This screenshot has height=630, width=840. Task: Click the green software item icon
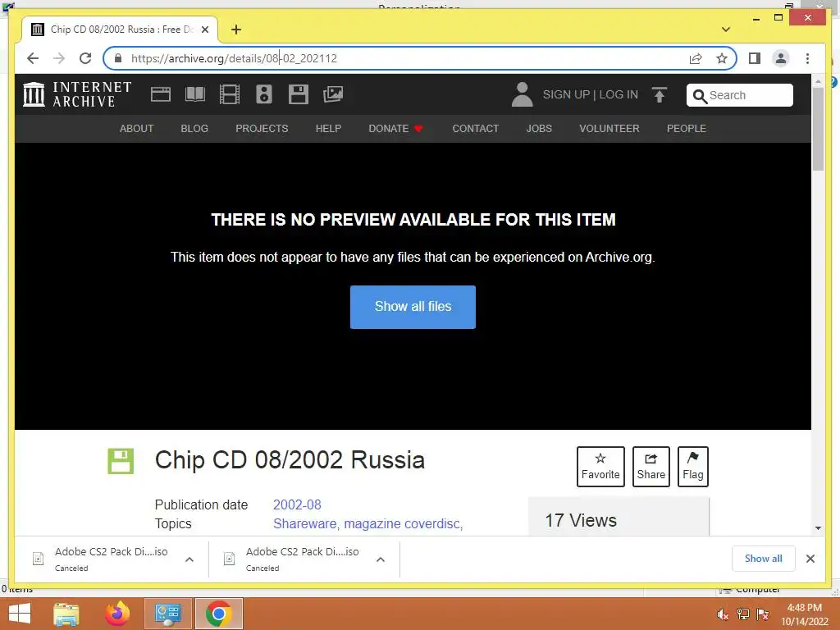[x=121, y=461]
